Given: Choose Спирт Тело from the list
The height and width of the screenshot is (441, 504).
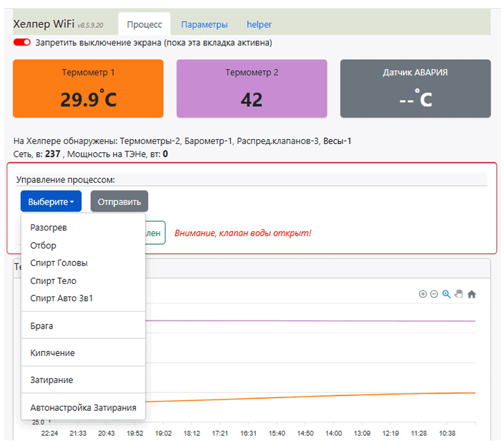Looking at the screenshot, I should tap(53, 281).
